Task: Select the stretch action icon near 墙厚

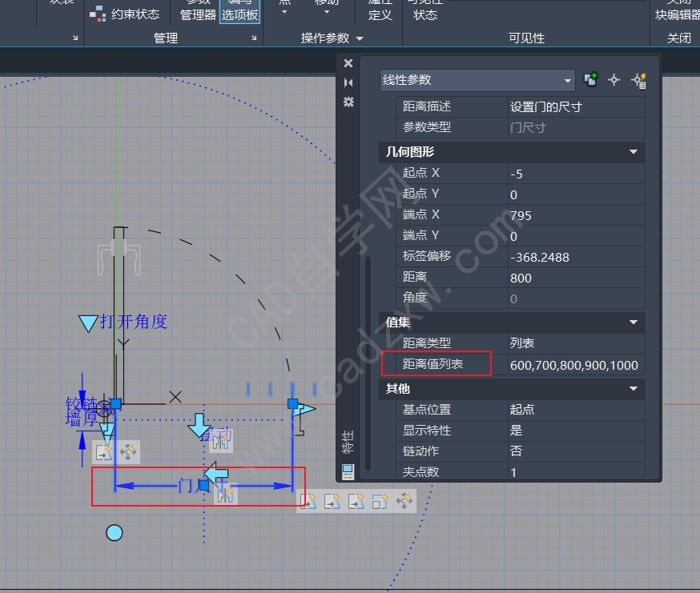Action: click(104, 452)
